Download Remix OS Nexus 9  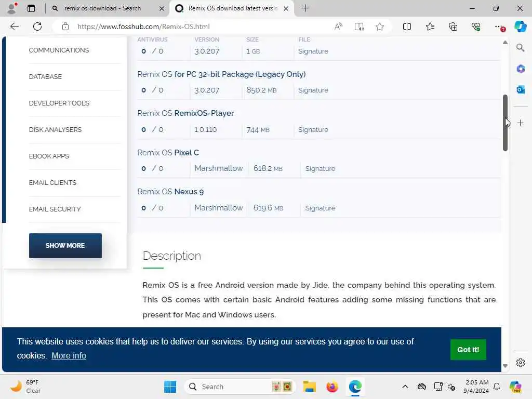point(170,191)
